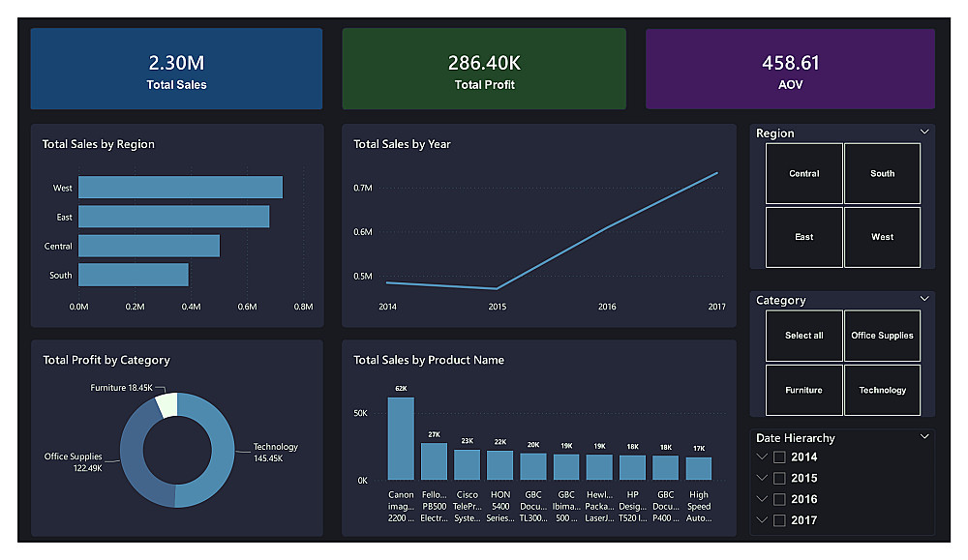Click the 2015 point on the sales line

(497, 288)
